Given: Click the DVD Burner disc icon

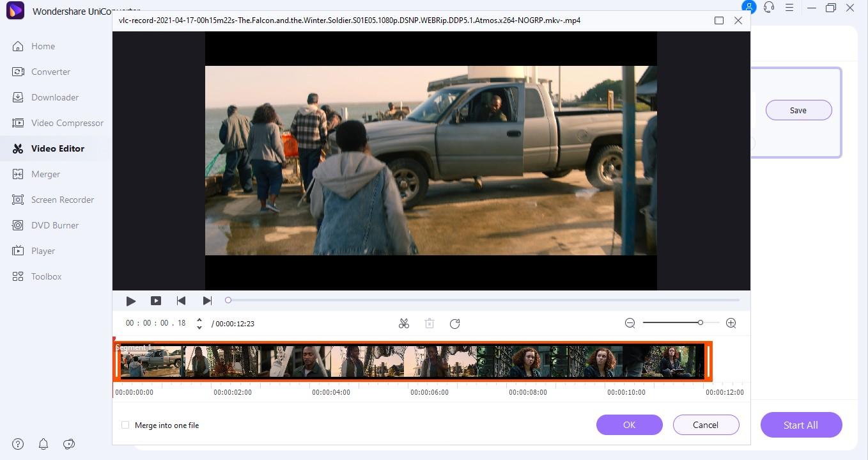Looking at the screenshot, I should coord(19,225).
